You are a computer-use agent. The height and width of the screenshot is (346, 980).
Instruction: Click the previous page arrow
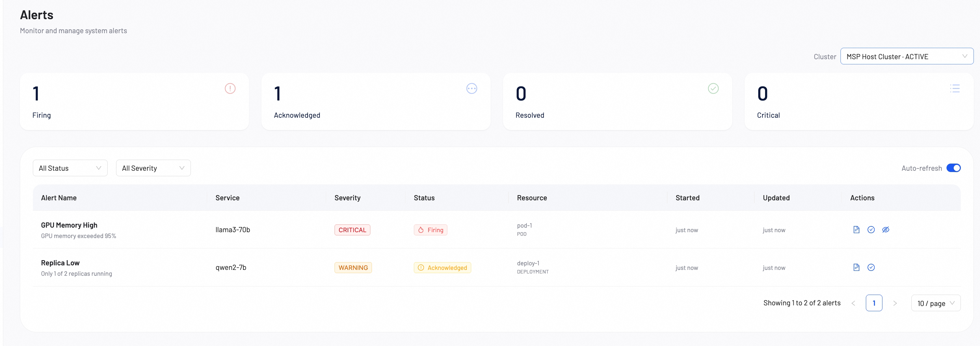click(x=853, y=303)
